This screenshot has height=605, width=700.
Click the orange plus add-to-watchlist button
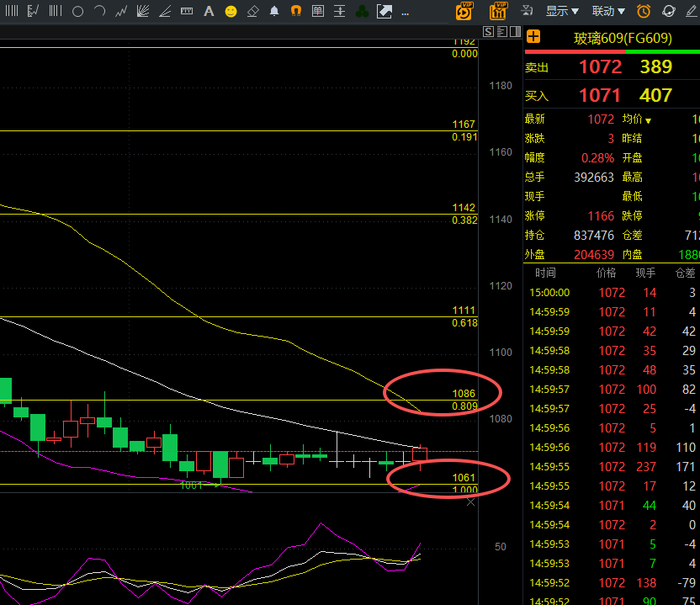[x=533, y=37]
